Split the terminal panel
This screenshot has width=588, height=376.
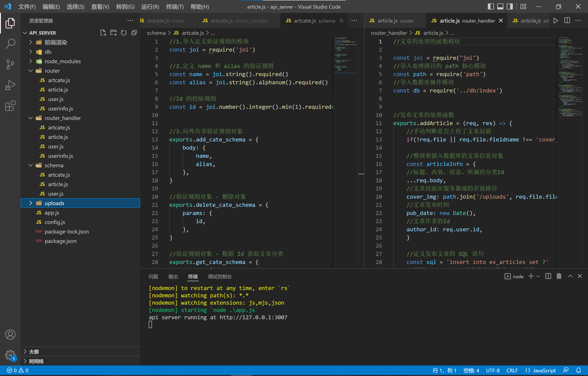click(x=548, y=276)
